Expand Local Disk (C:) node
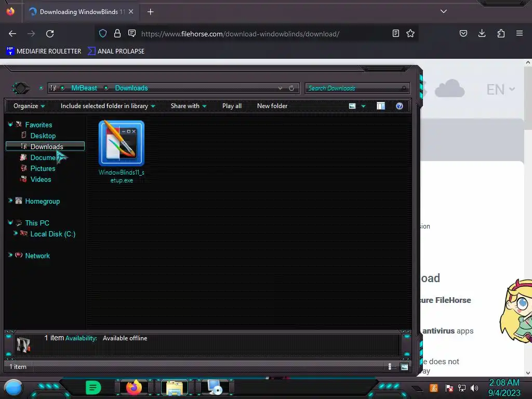 (15, 233)
